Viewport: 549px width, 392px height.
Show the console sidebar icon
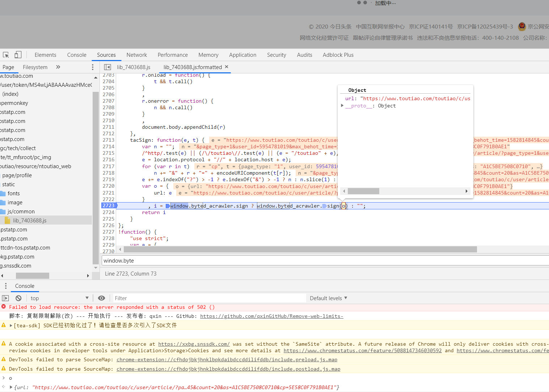pyautogui.click(x=5, y=298)
